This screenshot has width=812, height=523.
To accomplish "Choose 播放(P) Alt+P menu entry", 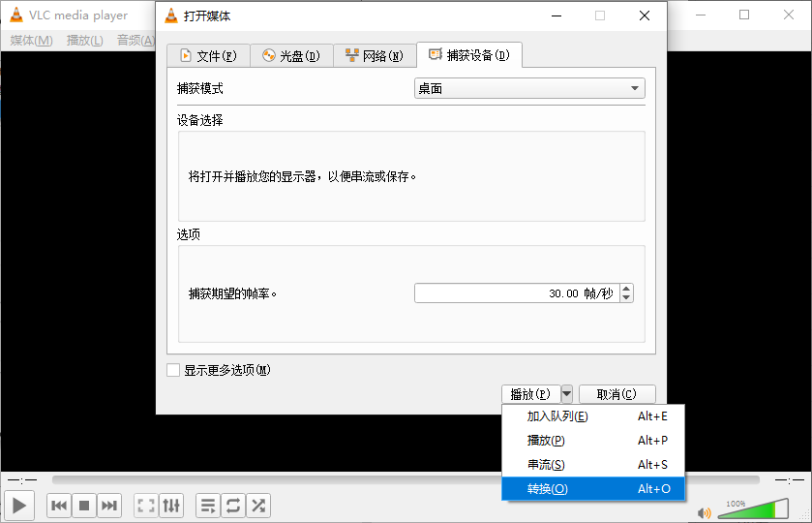I will [x=593, y=440].
